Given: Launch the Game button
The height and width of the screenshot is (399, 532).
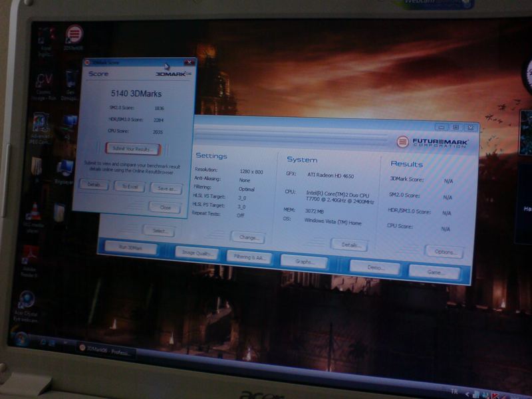Looking at the screenshot, I should click(434, 272).
